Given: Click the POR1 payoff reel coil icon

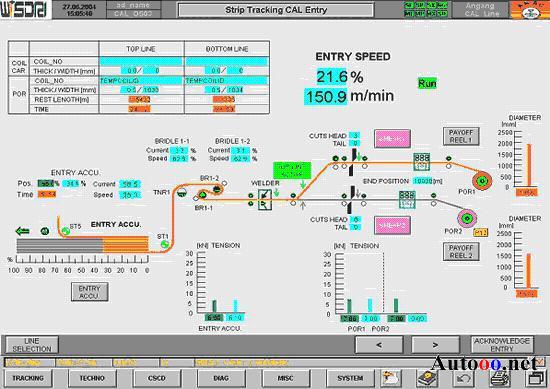Looking at the screenshot, I should click(482, 181).
